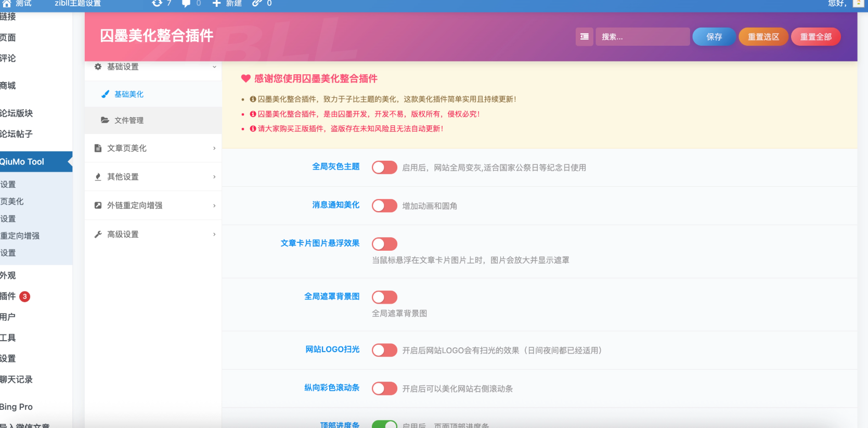Open the 文件管理 section
Image resolution: width=868 pixels, height=428 pixels.
[x=153, y=120]
